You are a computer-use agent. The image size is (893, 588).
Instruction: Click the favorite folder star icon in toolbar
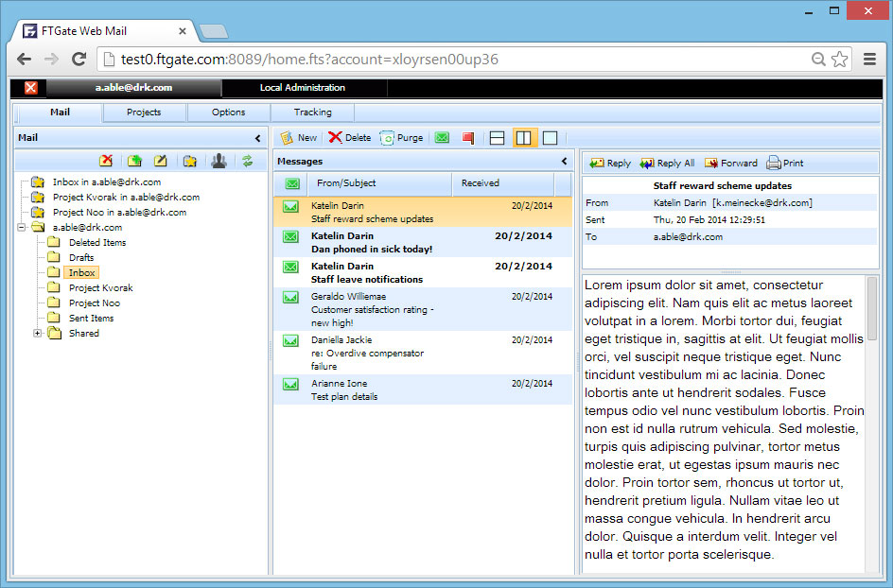pos(189,161)
